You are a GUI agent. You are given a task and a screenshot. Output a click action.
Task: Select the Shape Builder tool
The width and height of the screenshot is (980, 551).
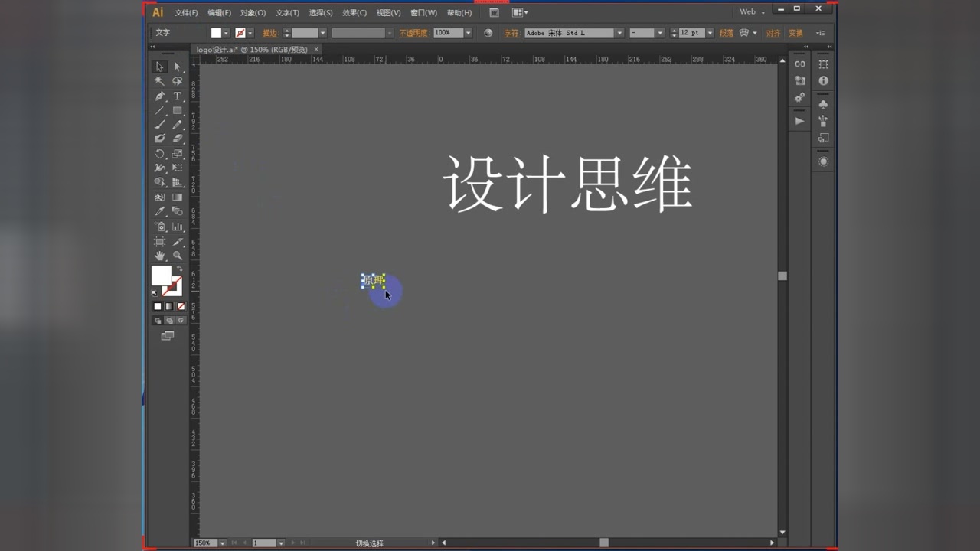[160, 182]
